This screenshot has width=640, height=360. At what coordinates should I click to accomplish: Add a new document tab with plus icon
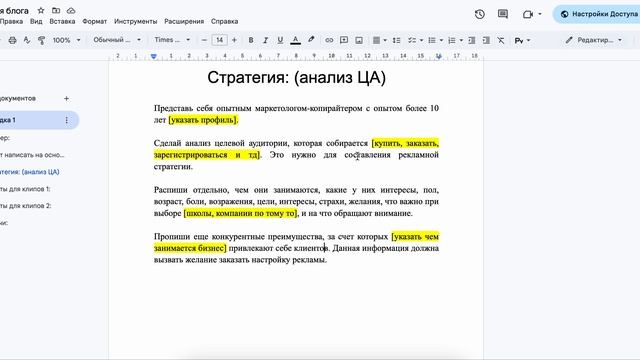click(x=67, y=98)
